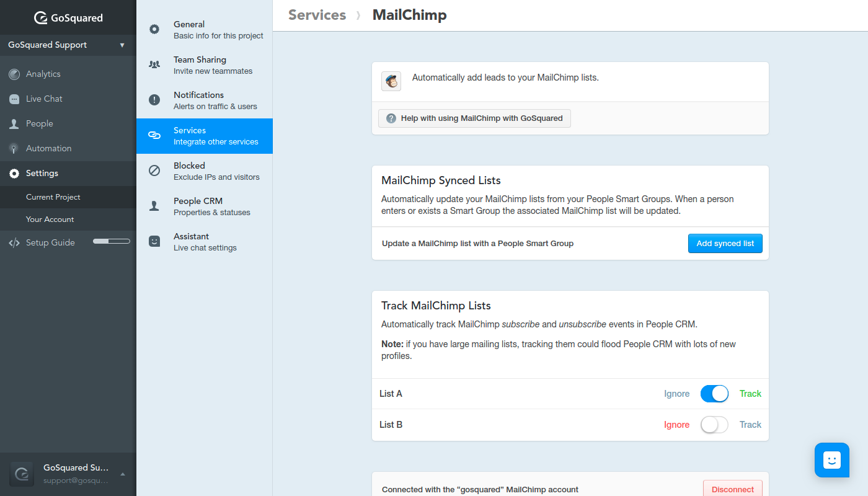Click the Notifications exclamation icon

tap(154, 100)
